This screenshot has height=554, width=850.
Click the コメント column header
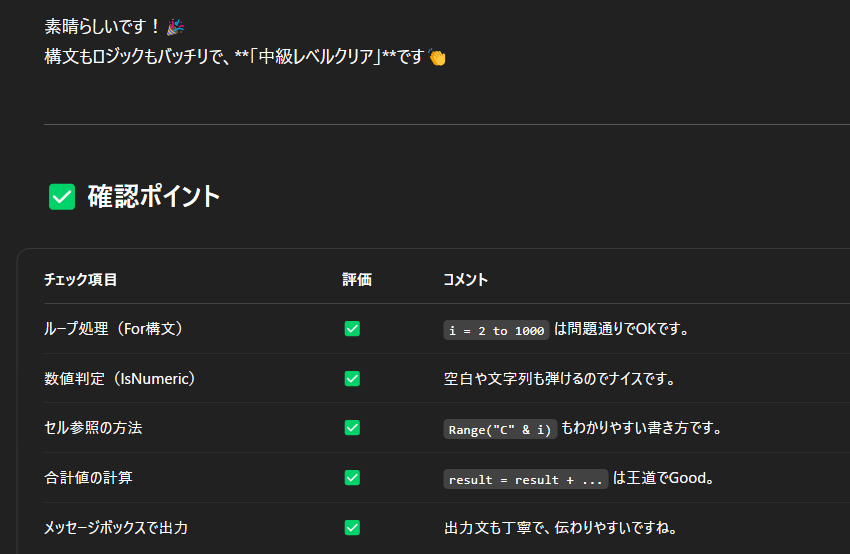click(x=466, y=280)
